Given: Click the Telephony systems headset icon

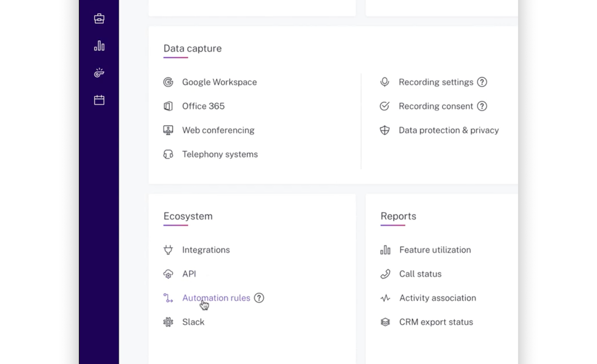Looking at the screenshot, I should [168, 154].
